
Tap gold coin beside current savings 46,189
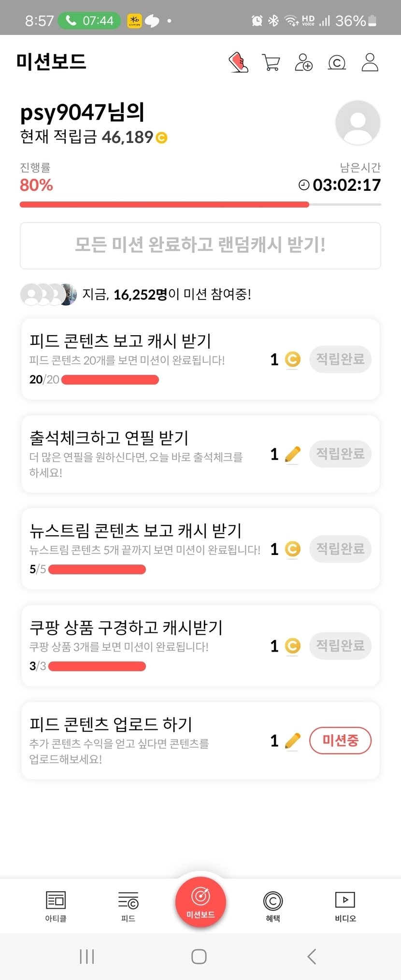point(162,138)
